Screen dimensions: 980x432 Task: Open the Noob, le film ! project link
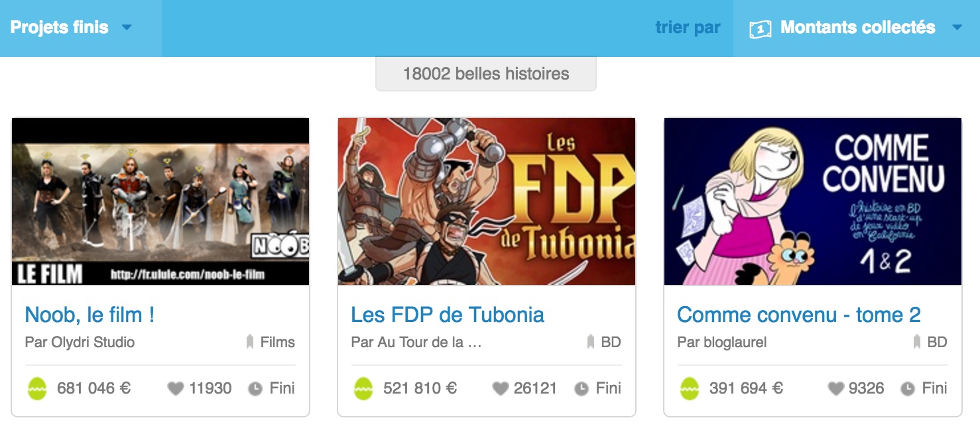[90, 314]
